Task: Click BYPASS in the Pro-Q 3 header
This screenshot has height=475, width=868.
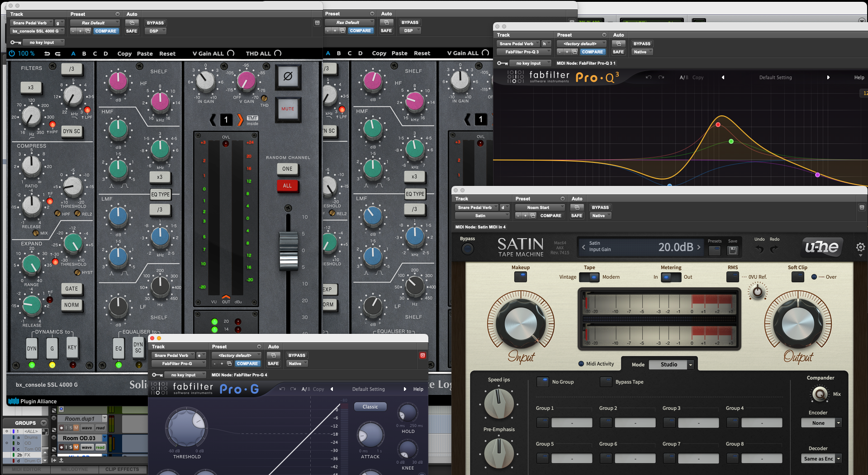Action: click(642, 44)
